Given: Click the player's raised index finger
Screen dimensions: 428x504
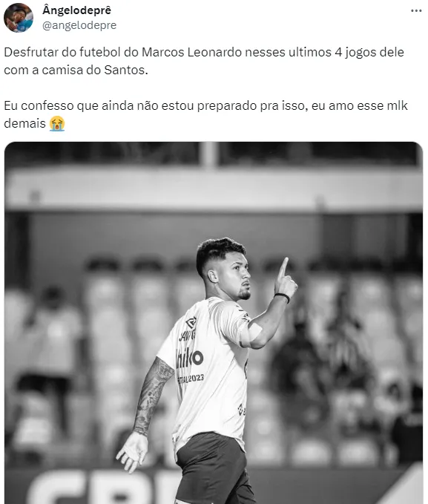Looking at the screenshot, I should [283, 267].
